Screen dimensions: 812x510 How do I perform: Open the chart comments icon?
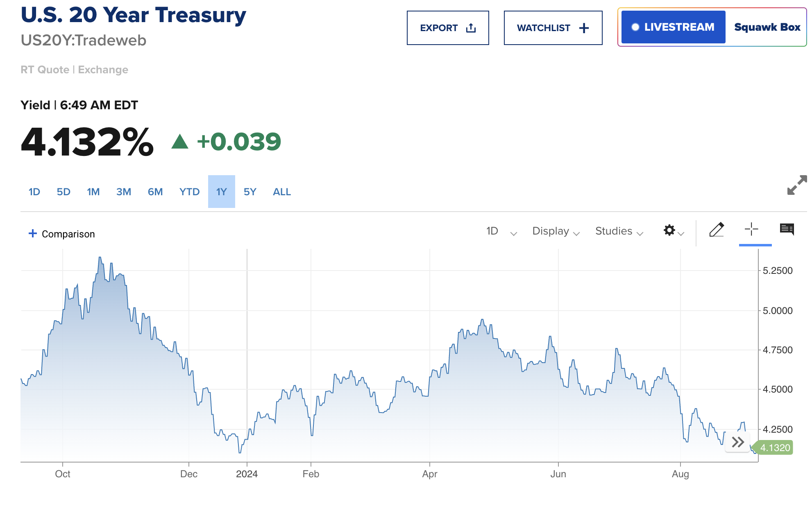coord(787,229)
